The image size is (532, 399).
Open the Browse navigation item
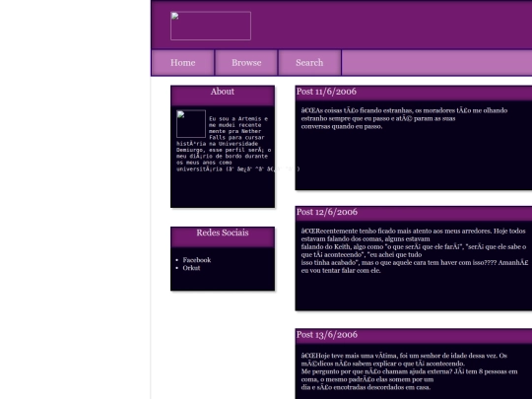[x=246, y=63]
